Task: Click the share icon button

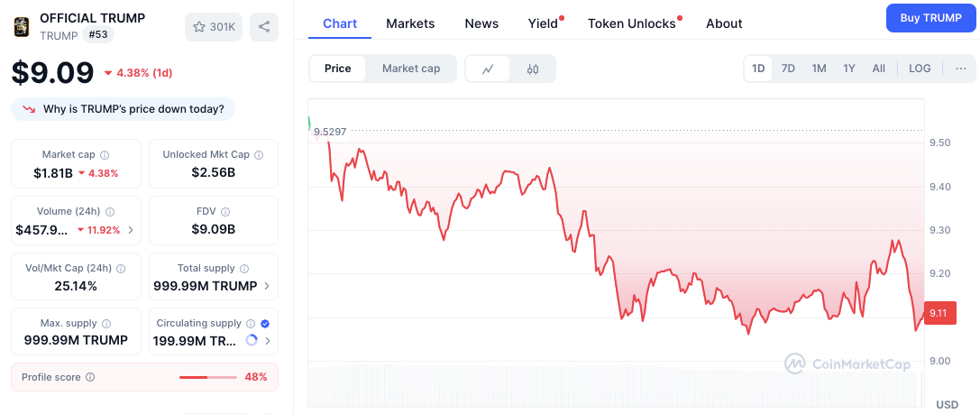Action: [264, 27]
